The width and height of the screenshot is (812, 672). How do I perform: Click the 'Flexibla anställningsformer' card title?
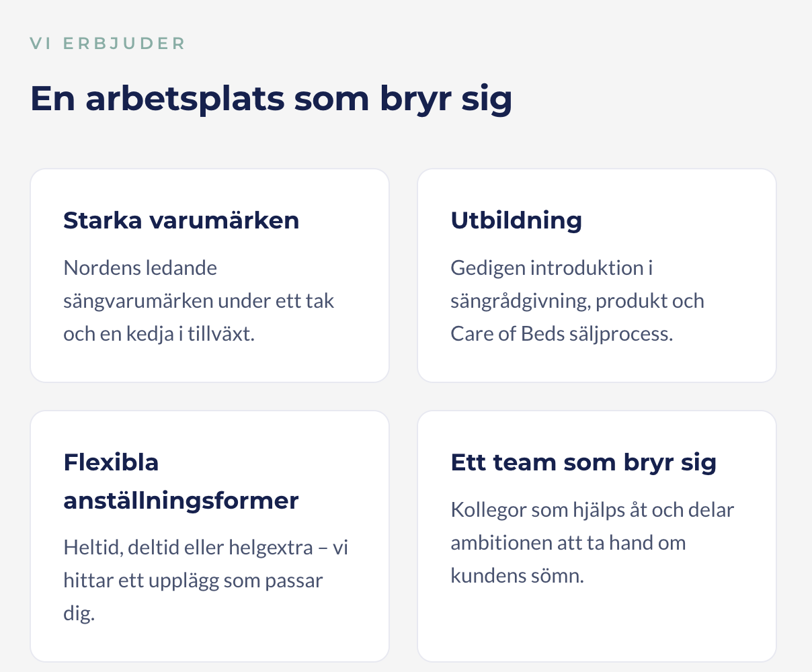pos(181,481)
